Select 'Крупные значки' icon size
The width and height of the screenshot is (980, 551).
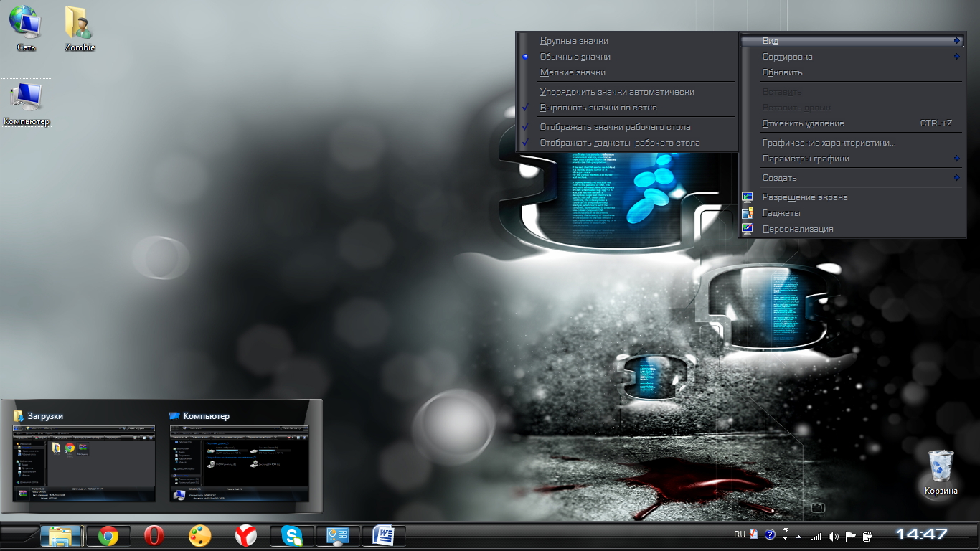click(x=574, y=41)
